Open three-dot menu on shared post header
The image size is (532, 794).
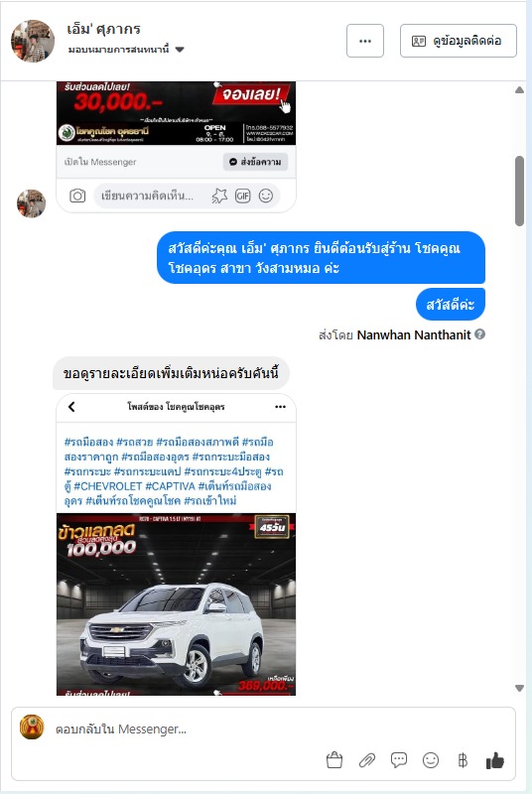281,407
